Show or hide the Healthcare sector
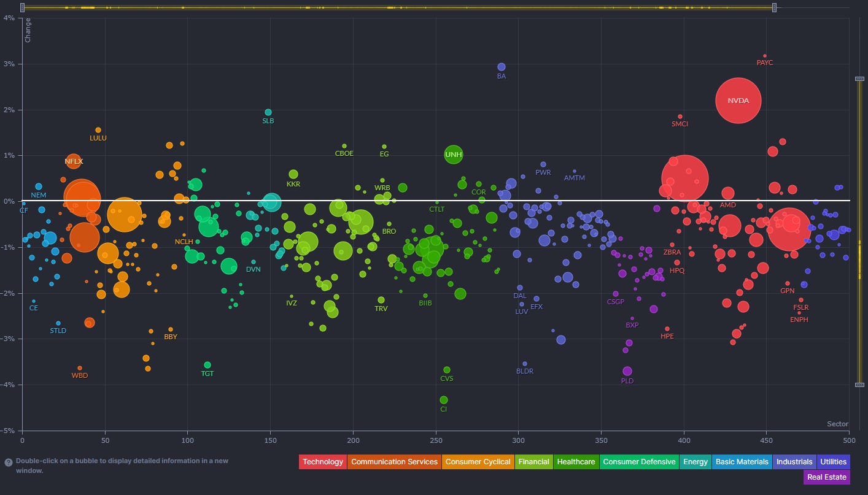The height and width of the screenshot is (495, 868). click(576, 462)
